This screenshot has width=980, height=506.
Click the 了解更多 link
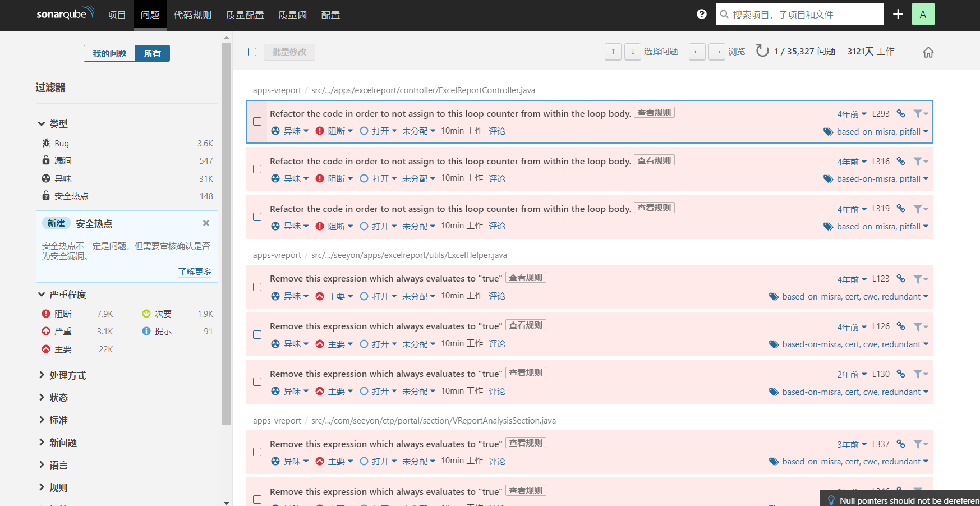(195, 272)
